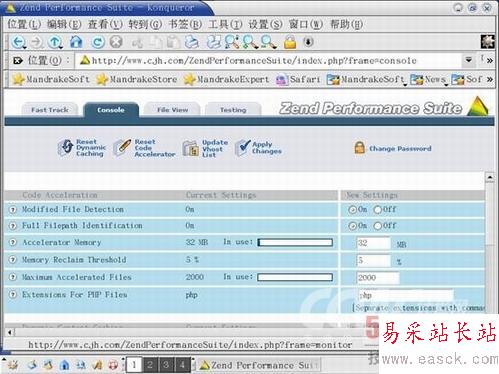Open the 帮助(H) menu

tap(346, 24)
